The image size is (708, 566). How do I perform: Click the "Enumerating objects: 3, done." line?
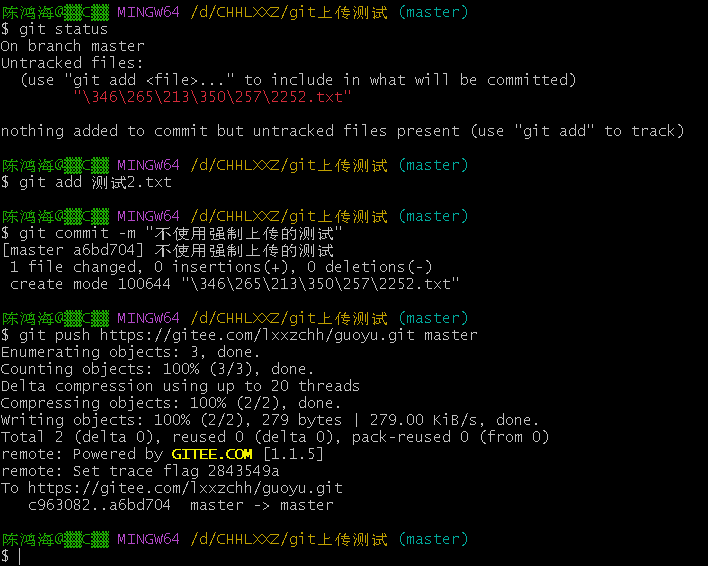(x=130, y=352)
